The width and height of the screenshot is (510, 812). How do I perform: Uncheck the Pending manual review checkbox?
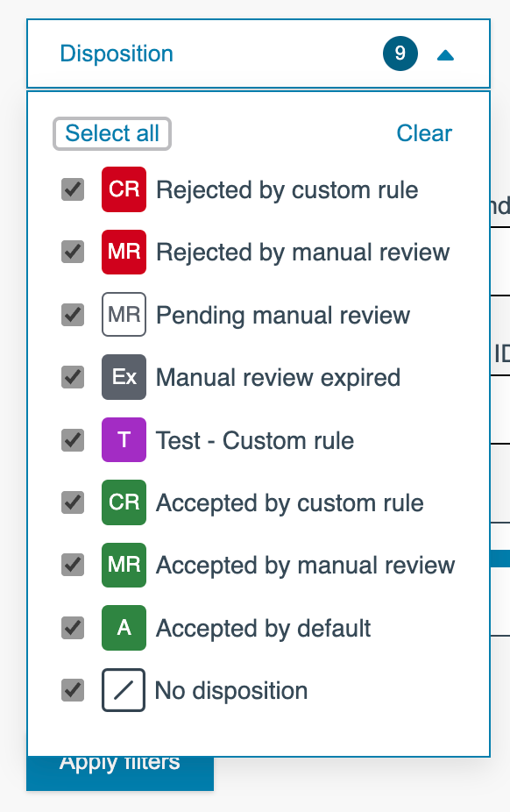pyautogui.click(x=73, y=315)
